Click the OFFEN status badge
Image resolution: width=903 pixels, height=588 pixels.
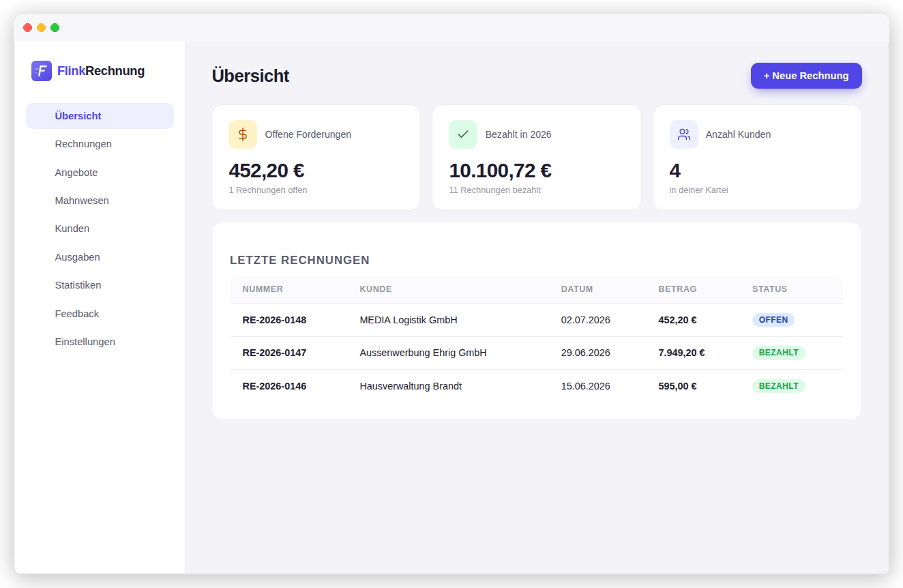(773, 320)
